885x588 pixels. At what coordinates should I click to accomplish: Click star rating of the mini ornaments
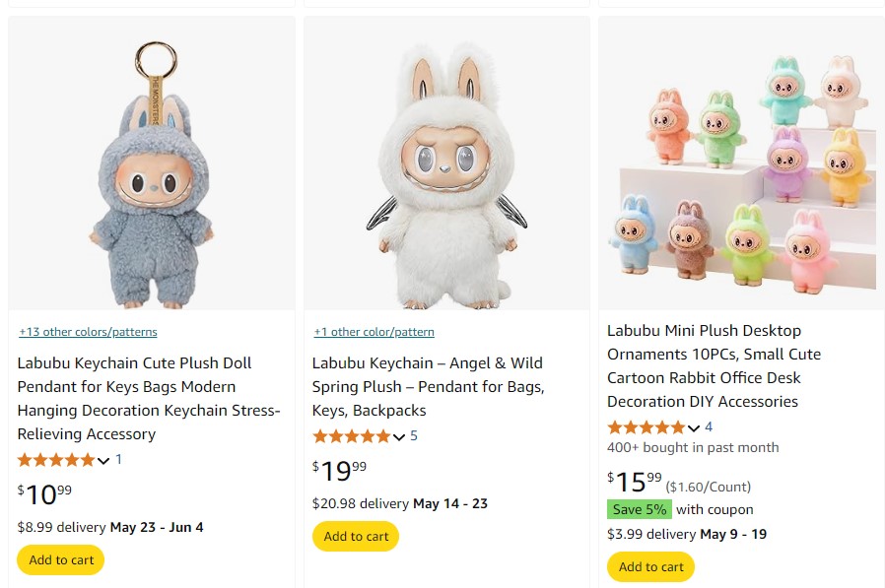(x=646, y=427)
